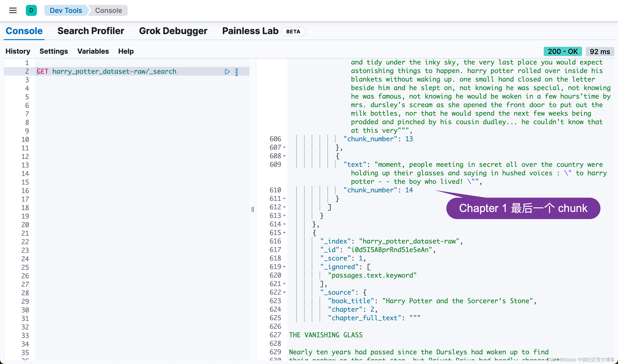
Task: Run the GET search request
Action: pyautogui.click(x=227, y=72)
